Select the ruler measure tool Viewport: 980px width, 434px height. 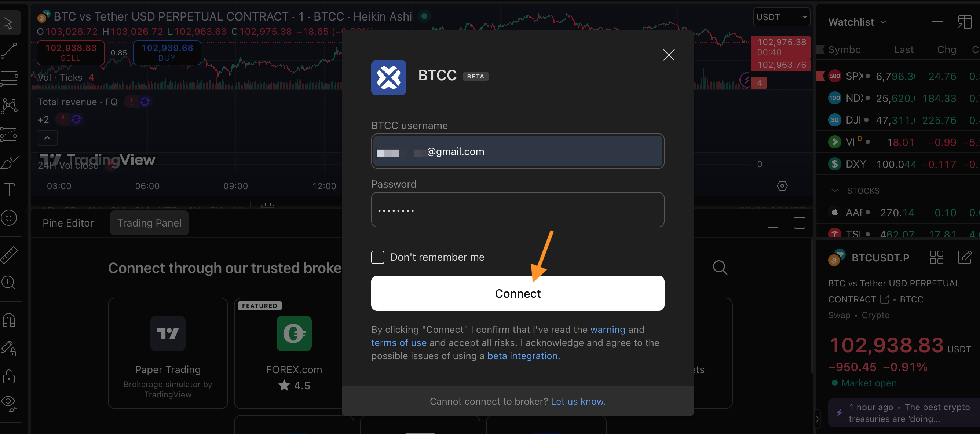click(x=9, y=254)
